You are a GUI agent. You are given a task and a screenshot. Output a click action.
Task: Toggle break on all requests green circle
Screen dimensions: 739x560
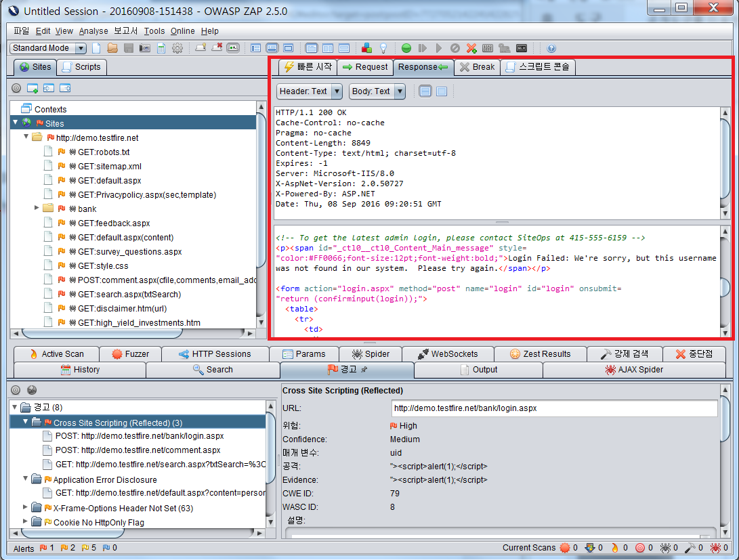click(x=406, y=48)
